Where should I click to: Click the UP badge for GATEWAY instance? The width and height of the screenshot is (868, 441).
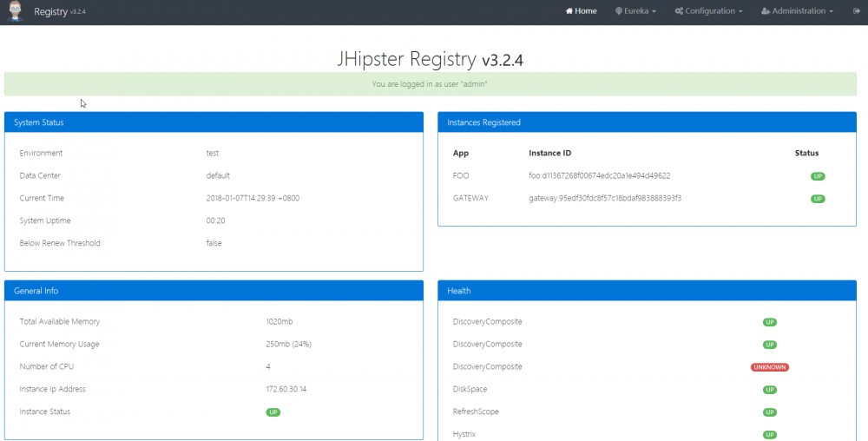[x=818, y=199]
